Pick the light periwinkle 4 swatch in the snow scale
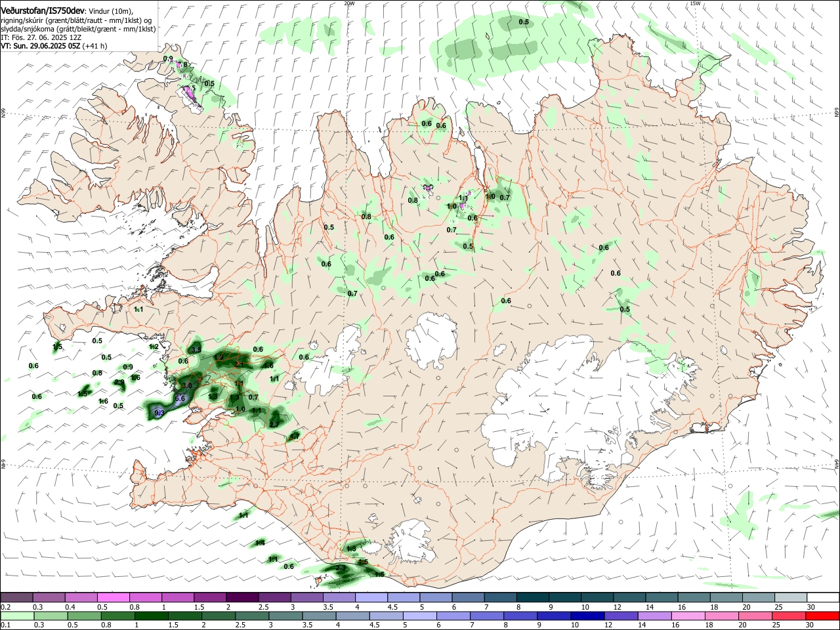 coord(371,598)
